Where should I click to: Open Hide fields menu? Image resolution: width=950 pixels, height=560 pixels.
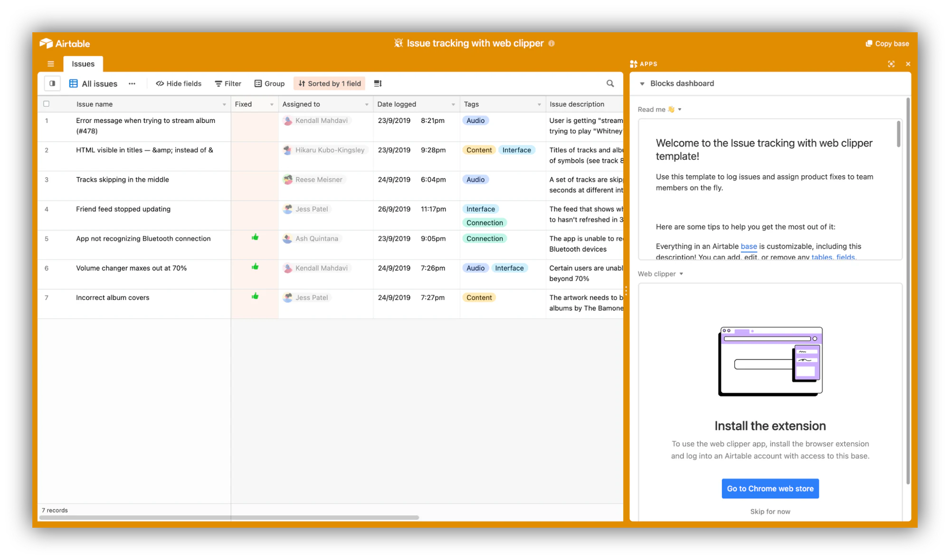point(179,84)
